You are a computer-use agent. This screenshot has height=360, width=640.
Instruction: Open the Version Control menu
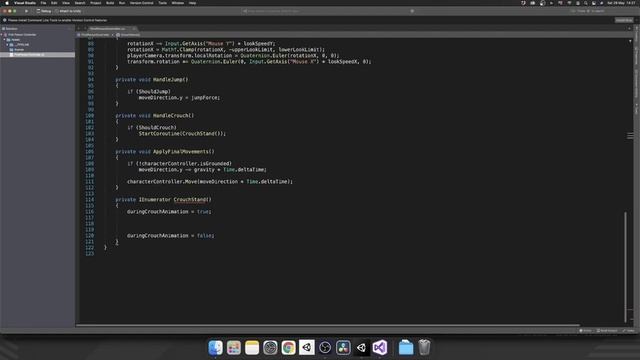coord(142,3)
